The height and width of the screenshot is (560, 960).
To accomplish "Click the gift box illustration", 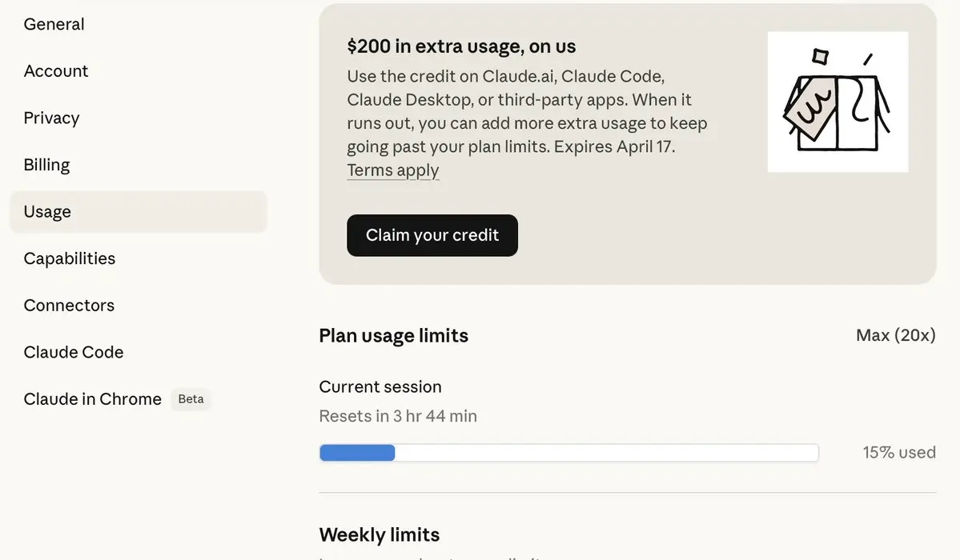I will coord(837,102).
